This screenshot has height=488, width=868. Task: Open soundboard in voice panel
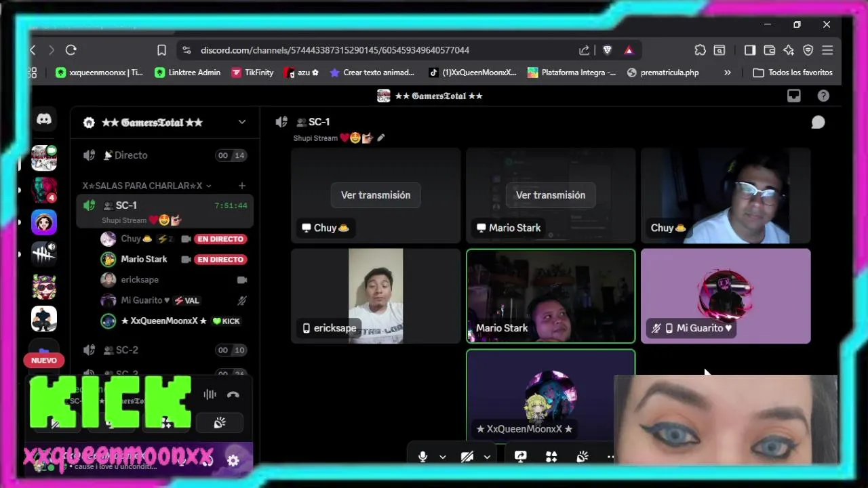pyautogui.click(x=220, y=423)
